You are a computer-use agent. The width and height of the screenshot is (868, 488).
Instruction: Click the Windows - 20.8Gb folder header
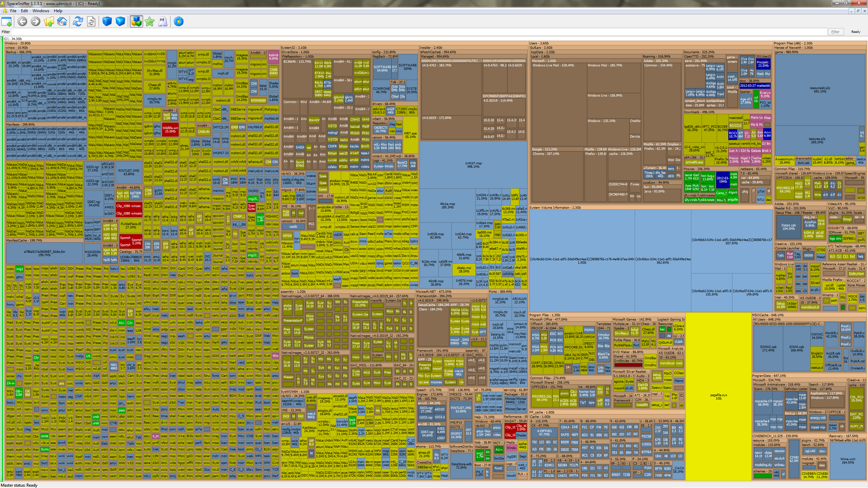[x=18, y=43]
